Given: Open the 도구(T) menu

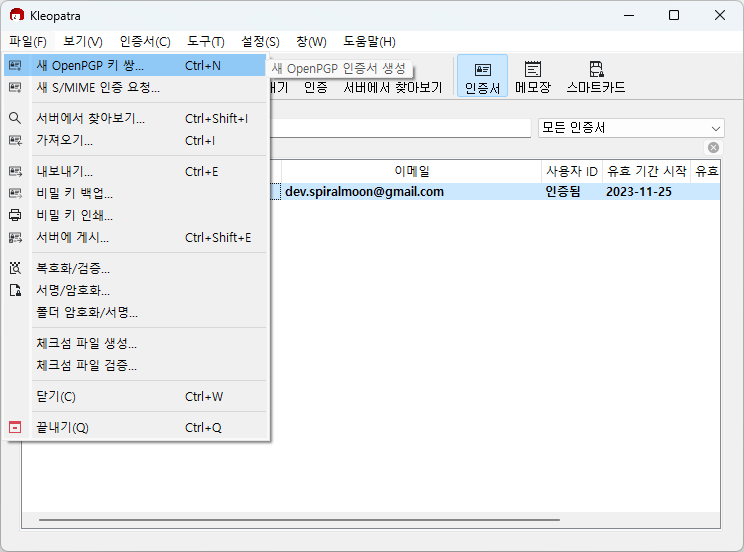Looking at the screenshot, I should [x=205, y=42].
